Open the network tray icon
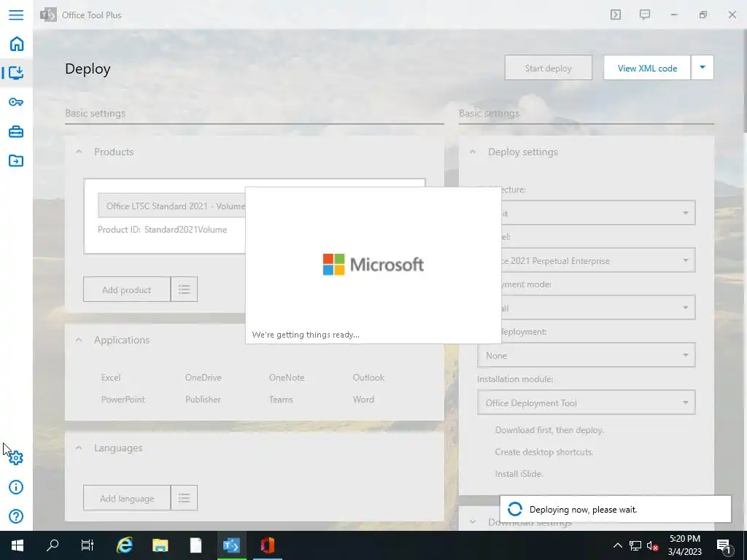 point(635,545)
